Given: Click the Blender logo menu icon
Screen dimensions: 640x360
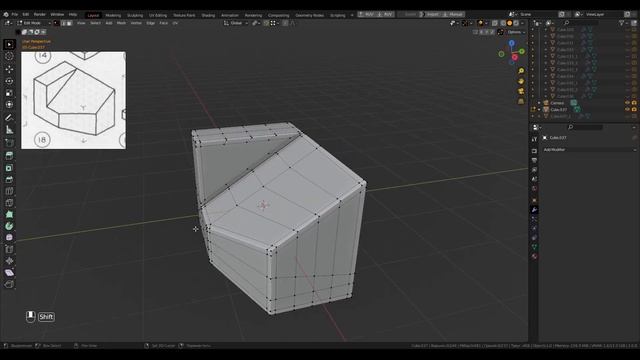Looking at the screenshot, I should [6, 14].
